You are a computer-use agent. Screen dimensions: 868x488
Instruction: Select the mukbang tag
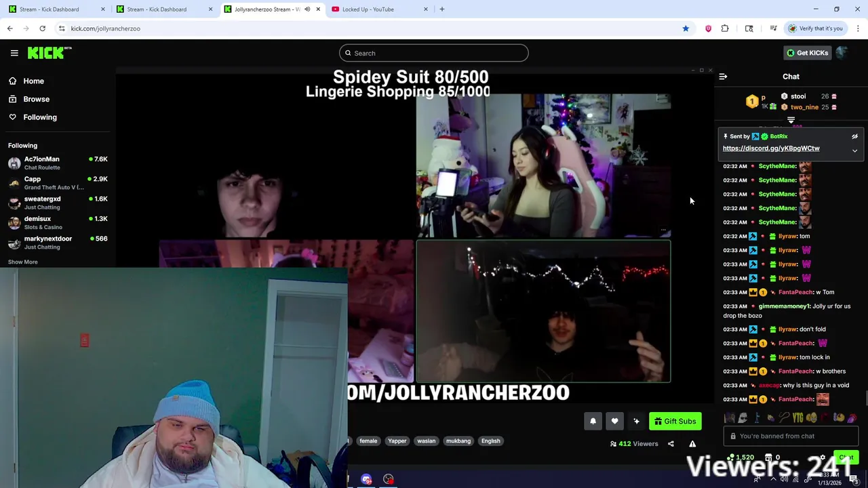[458, 441]
